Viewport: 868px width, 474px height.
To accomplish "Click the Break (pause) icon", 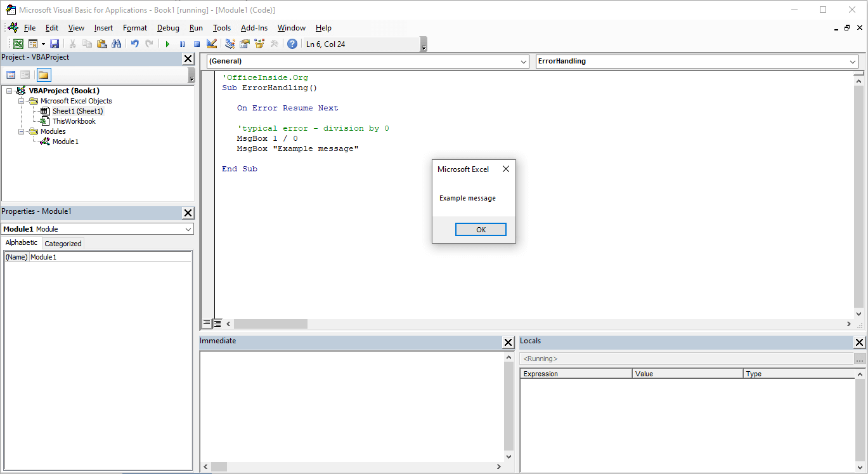I will (181, 43).
